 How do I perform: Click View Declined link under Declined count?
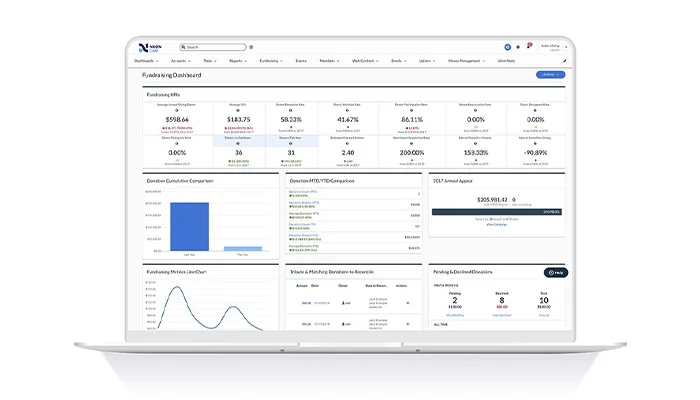[502, 315]
